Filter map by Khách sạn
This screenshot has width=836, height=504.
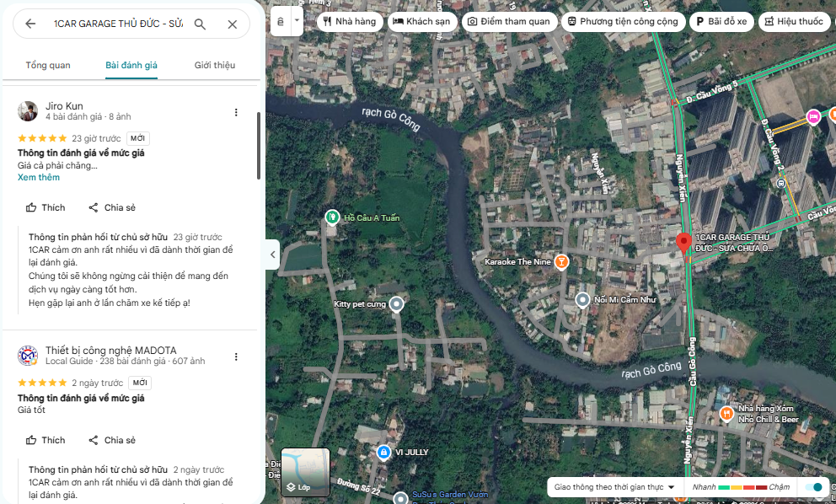coord(421,21)
